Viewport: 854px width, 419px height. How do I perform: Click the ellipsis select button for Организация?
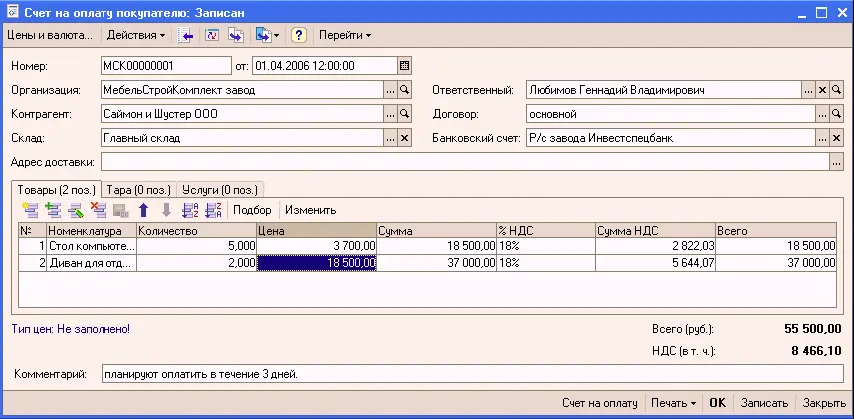[391, 90]
